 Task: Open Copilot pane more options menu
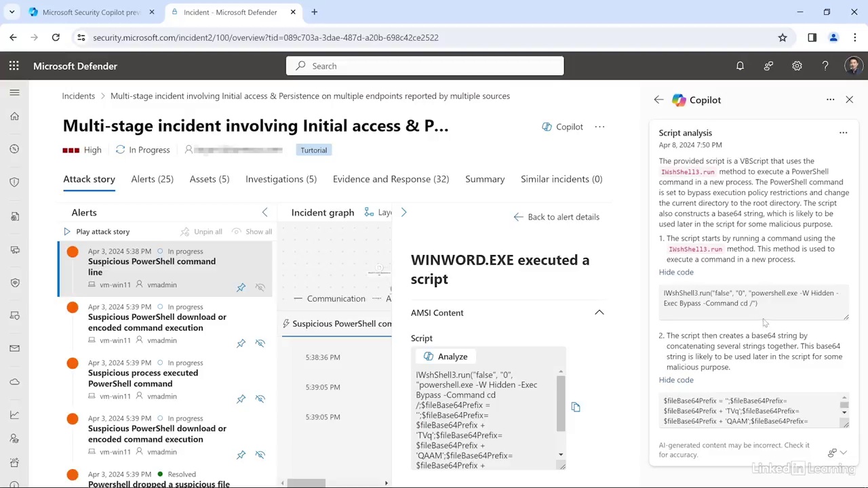pyautogui.click(x=830, y=100)
